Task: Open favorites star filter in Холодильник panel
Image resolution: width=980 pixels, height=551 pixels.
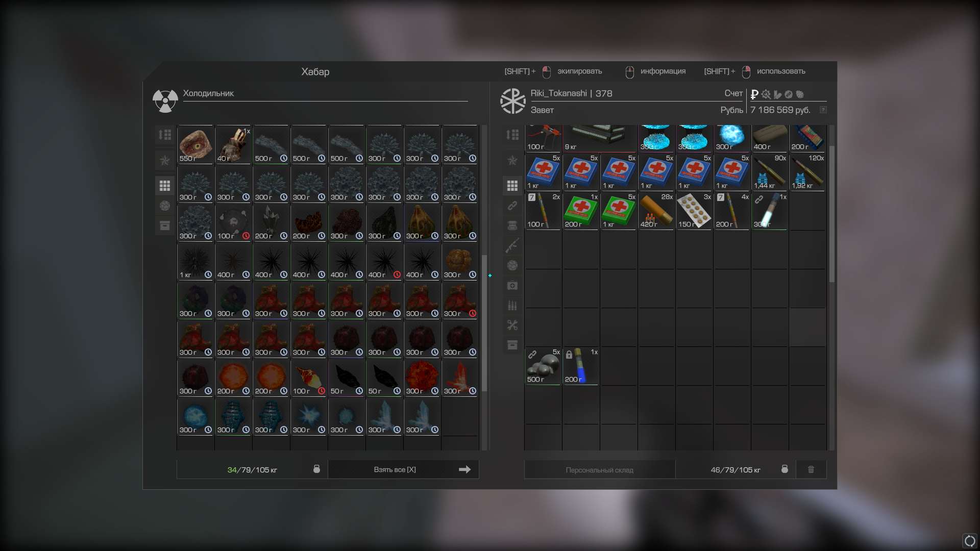Action: click(x=164, y=161)
